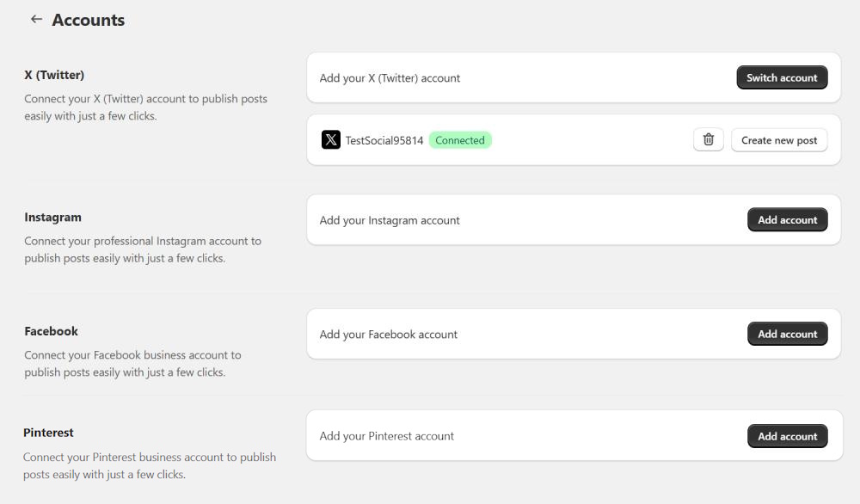Viewport: 860px width, 504px height.
Task: Click the green Connected status badge
Action: [x=460, y=140]
